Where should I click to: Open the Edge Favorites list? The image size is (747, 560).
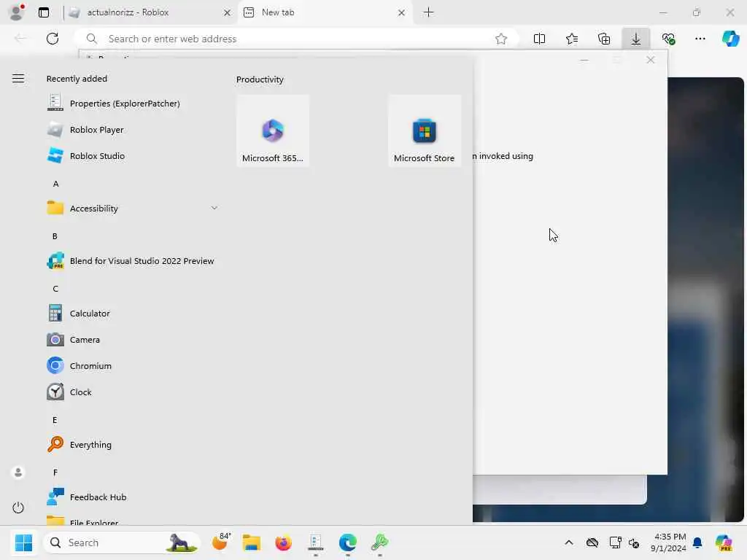click(572, 39)
